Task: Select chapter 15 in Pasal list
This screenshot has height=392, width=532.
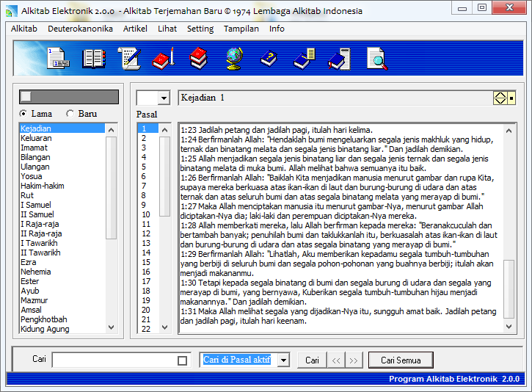Action: 148,262
